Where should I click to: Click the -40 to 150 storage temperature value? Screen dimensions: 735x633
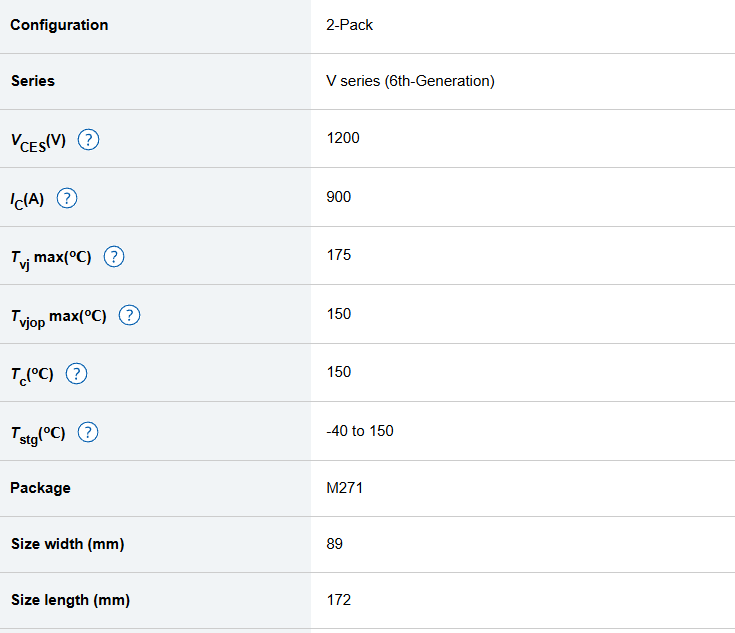[x=359, y=431]
